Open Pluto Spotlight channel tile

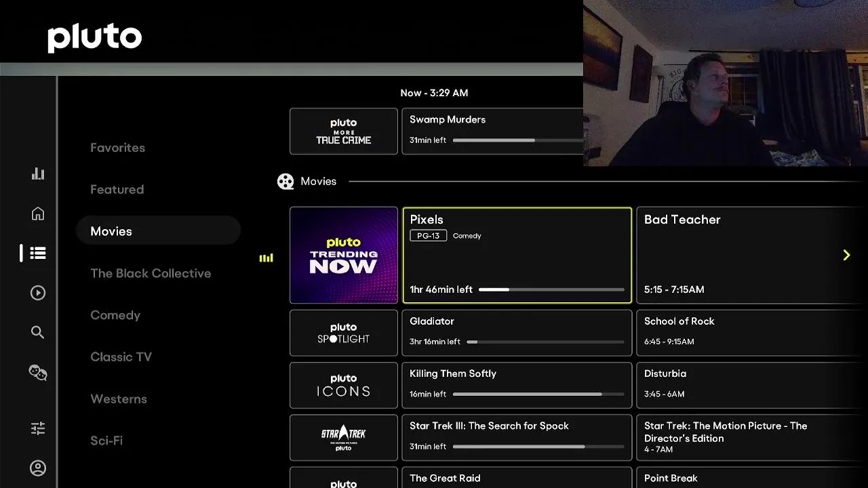tap(344, 333)
